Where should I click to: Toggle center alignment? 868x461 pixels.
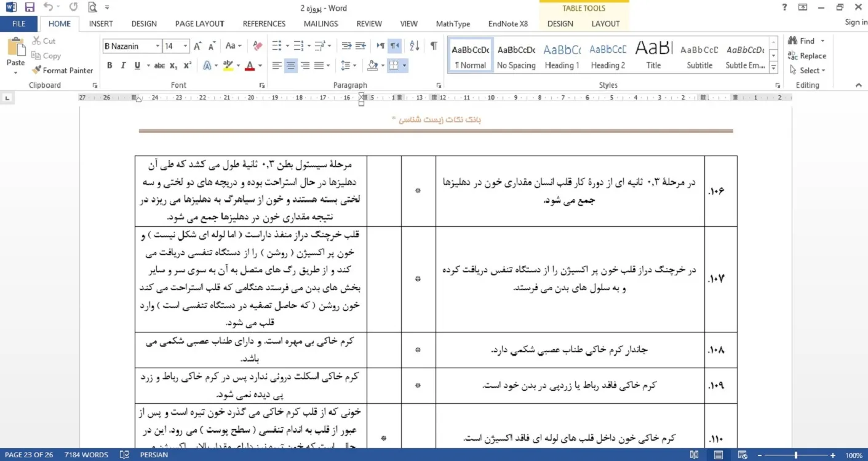[291, 66]
